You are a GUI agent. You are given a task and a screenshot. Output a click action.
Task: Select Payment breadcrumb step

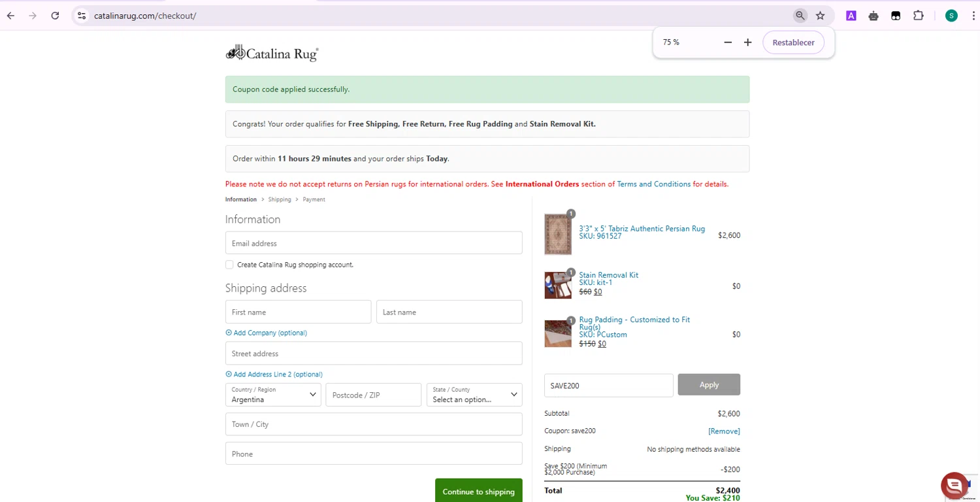point(314,199)
